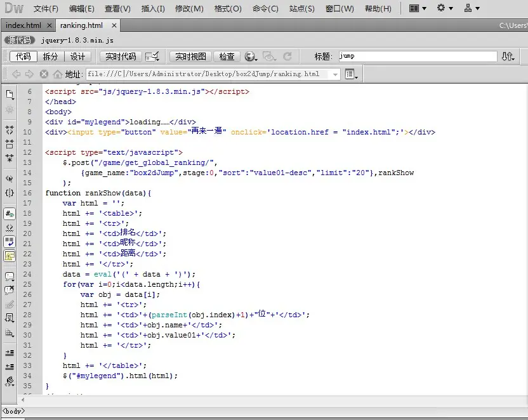The height and width of the screenshot is (420, 528).
Task: Toggle the Syntax Error Alerts info bar
Action: coord(10,256)
